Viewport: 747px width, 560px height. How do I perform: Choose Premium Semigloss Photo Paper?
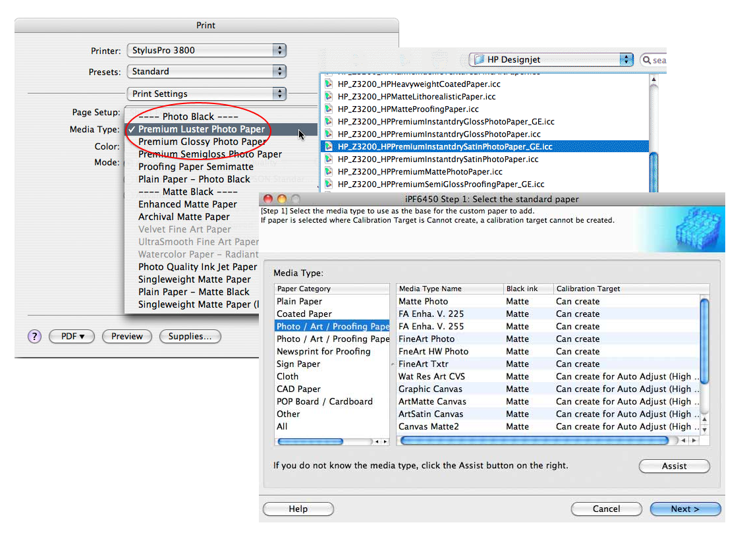[x=210, y=154]
